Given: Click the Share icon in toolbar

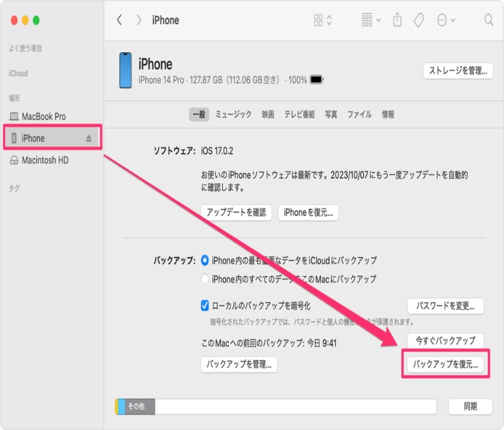Looking at the screenshot, I should pyautogui.click(x=397, y=20).
